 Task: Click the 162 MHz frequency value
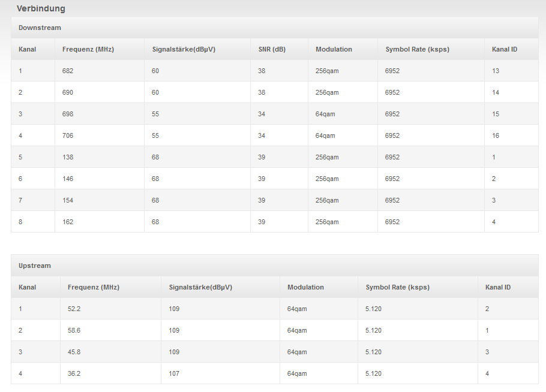(x=68, y=222)
